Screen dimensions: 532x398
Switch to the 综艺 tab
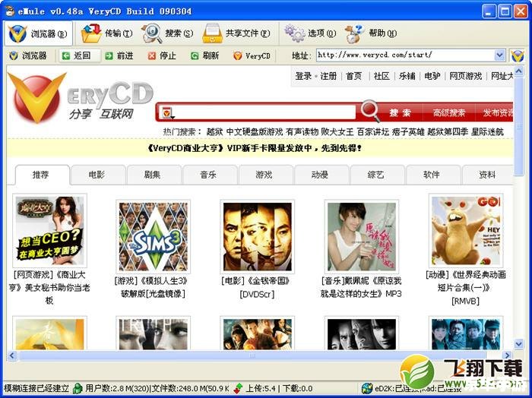pyautogui.click(x=375, y=175)
